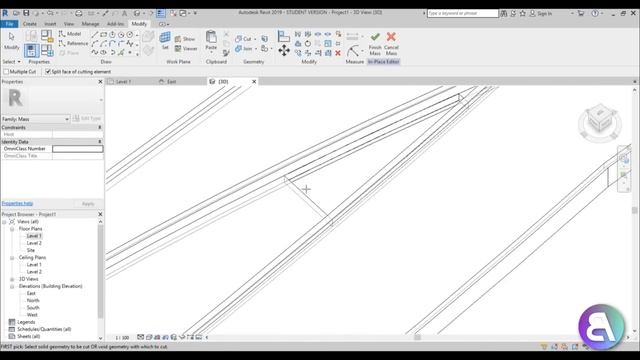Click the Print icon in quick access toolbar
This screenshot has width=640, height=360.
click(79, 13)
